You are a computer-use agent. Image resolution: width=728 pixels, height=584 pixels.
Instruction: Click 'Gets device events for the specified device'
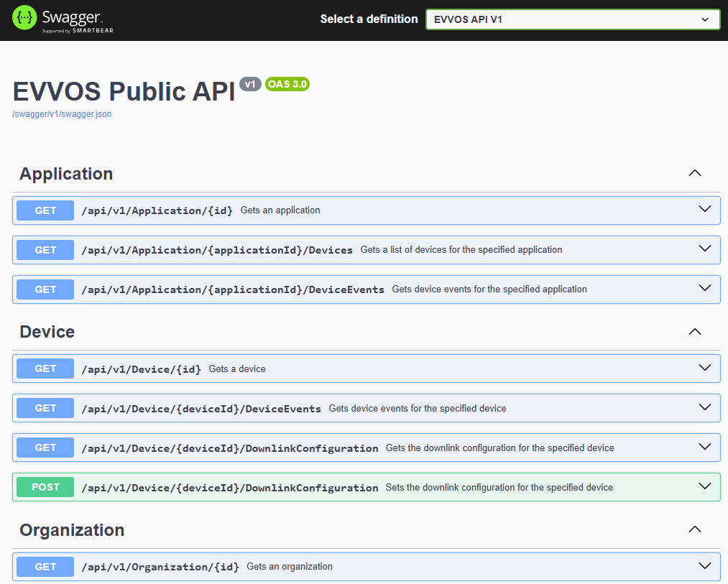(x=418, y=409)
